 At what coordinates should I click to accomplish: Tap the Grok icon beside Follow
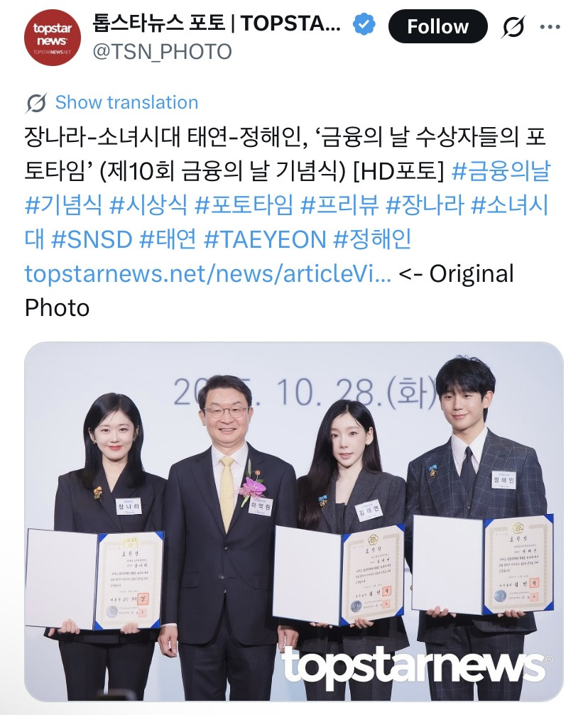click(513, 26)
